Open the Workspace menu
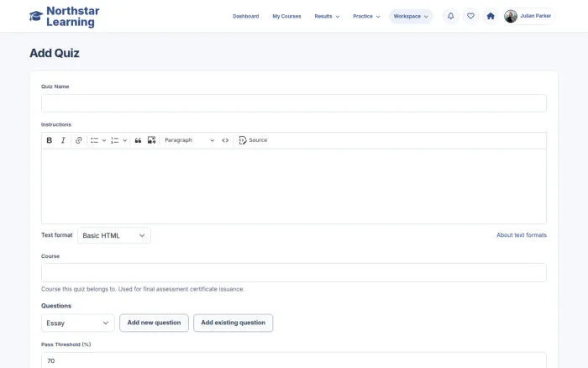Image resolution: width=588 pixels, height=368 pixels. coord(411,16)
